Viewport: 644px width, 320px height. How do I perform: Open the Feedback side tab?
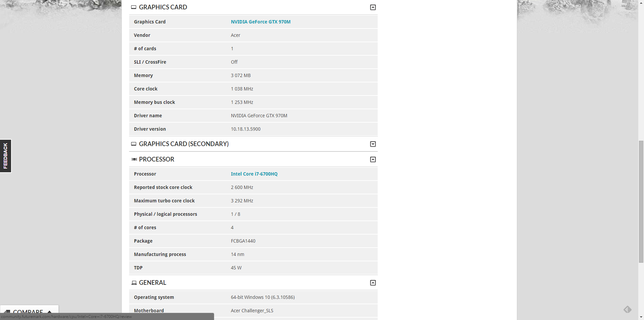[5, 156]
